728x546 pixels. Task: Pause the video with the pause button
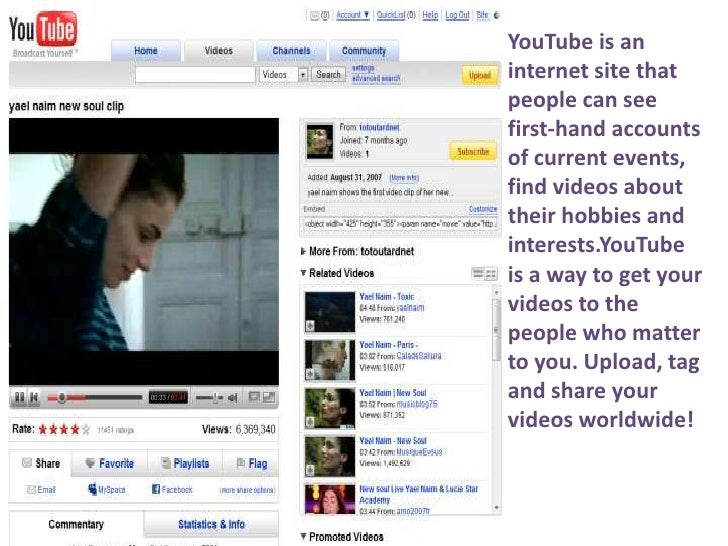click(20, 397)
